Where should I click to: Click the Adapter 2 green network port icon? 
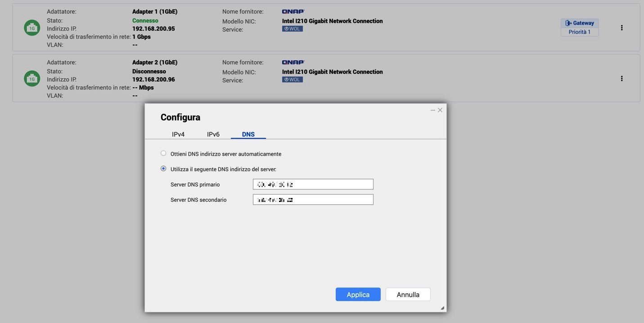tap(32, 79)
